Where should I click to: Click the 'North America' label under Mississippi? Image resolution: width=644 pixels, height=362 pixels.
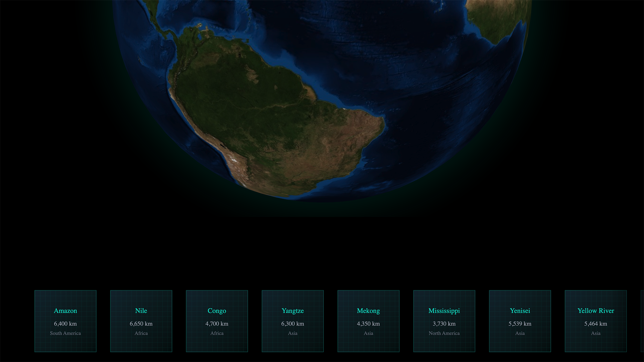(x=444, y=333)
